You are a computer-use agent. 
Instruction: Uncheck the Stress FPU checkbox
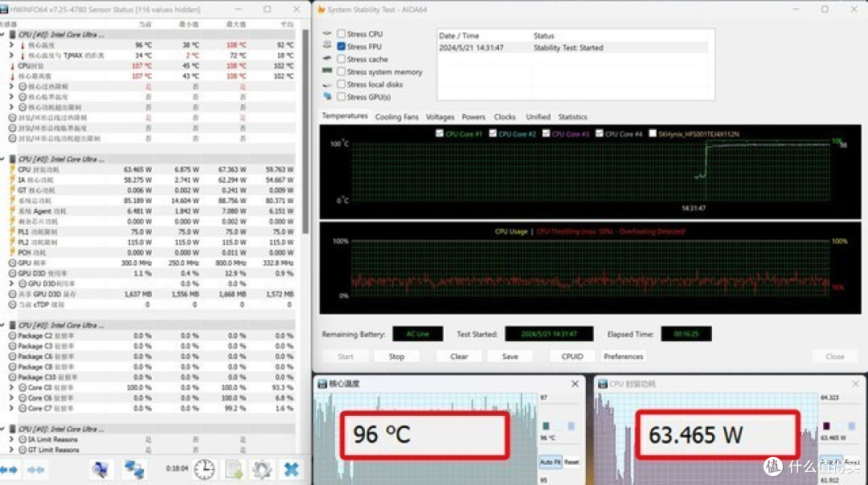(x=342, y=47)
